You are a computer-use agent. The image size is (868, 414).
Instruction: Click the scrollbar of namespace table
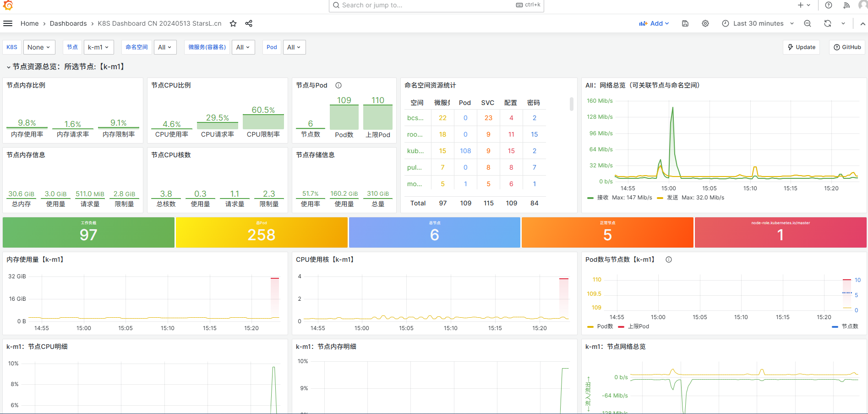pos(572,104)
